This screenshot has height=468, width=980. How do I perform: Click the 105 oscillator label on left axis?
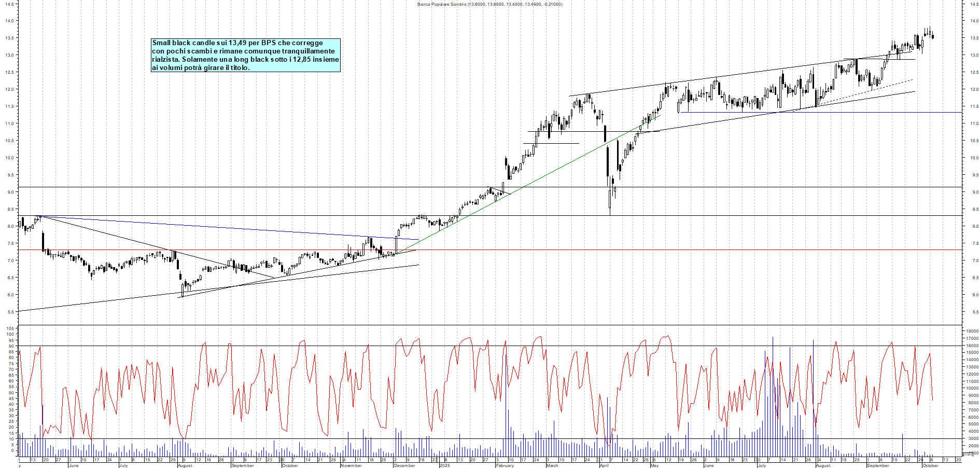9,328
